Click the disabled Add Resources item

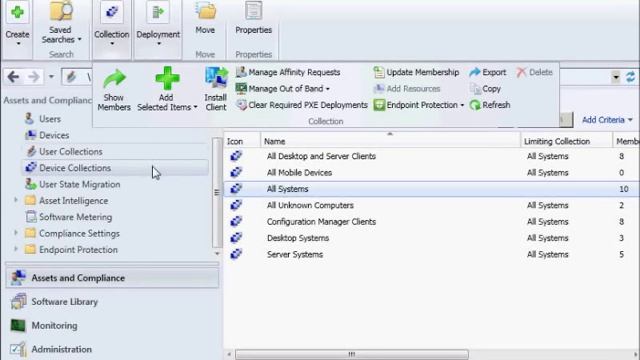[407, 89]
